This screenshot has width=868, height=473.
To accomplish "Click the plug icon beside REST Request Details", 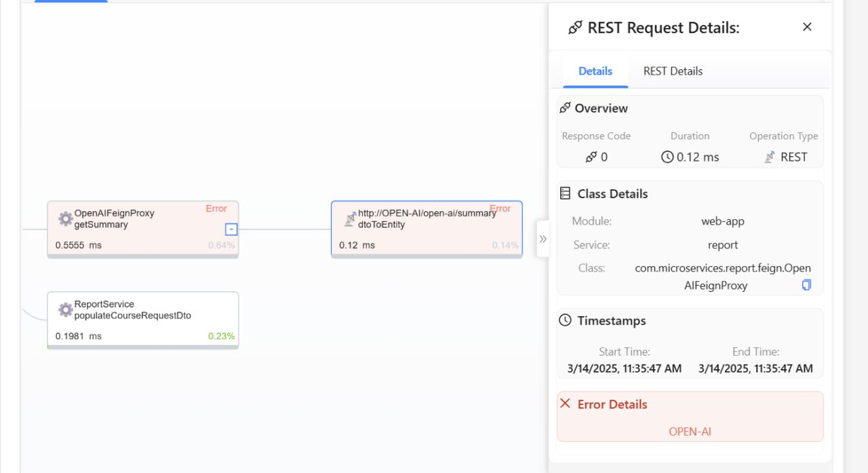I will tap(575, 28).
